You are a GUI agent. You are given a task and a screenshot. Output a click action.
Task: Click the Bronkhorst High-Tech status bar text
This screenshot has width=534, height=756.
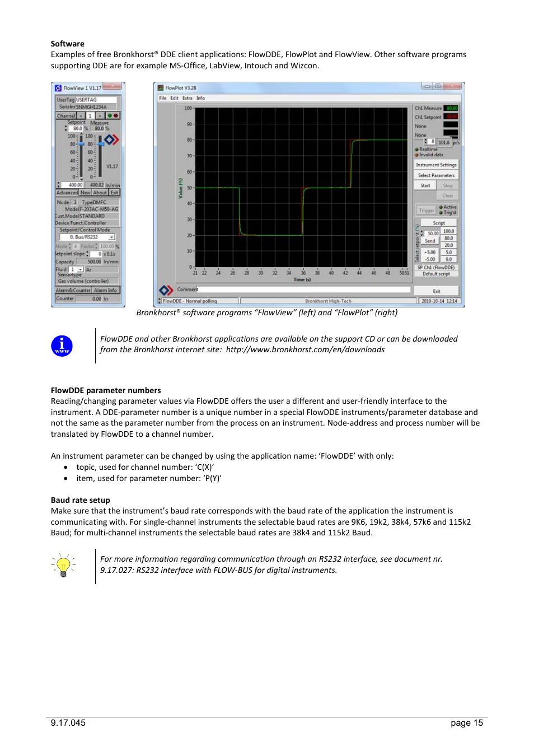(328, 301)
